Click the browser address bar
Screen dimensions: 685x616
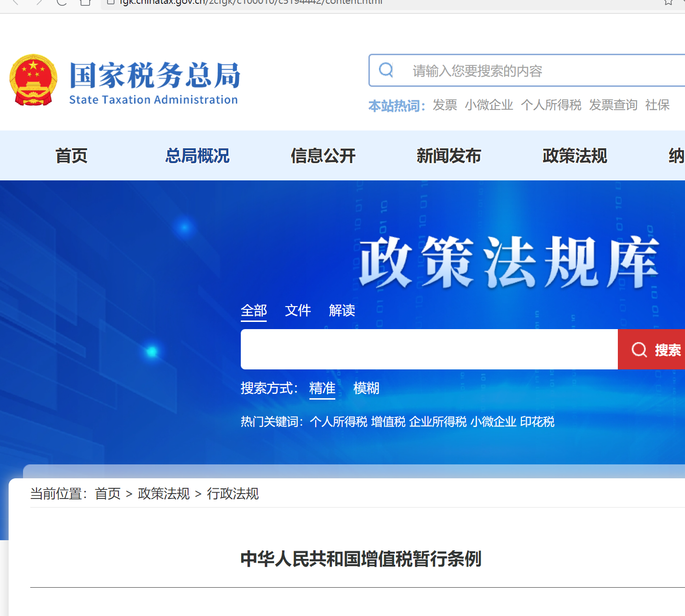click(240, 2)
